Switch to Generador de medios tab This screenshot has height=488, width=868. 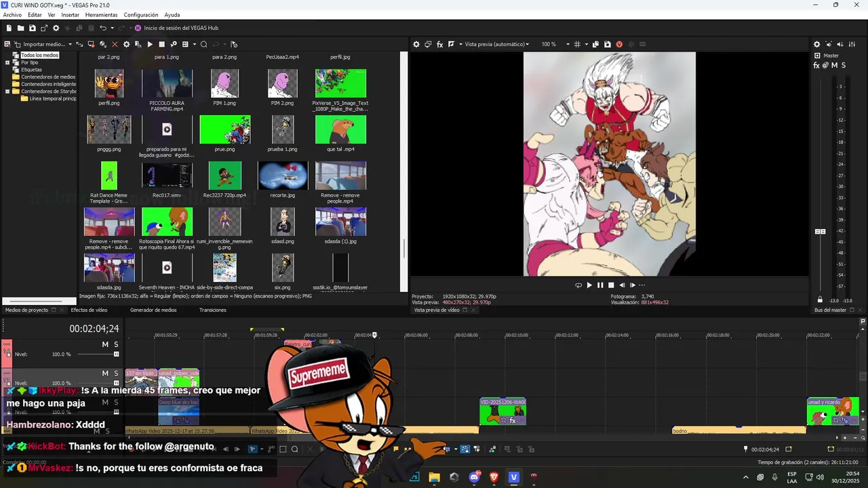tap(153, 310)
